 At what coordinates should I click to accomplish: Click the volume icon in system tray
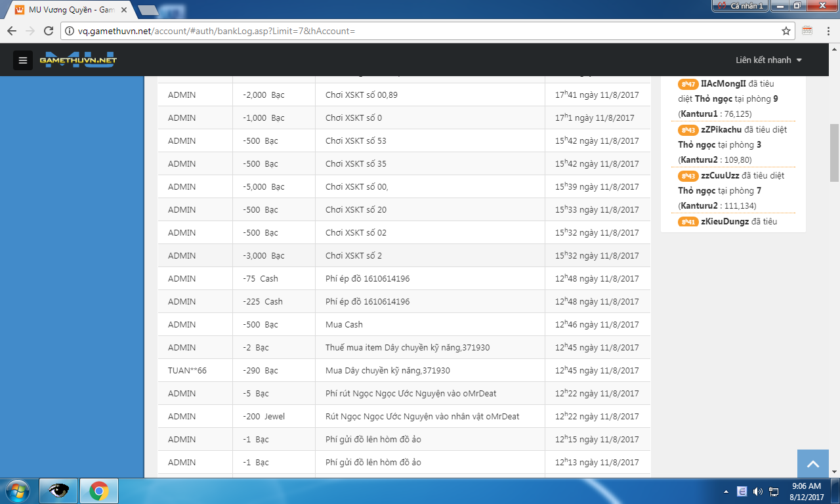tap(758, 491)
